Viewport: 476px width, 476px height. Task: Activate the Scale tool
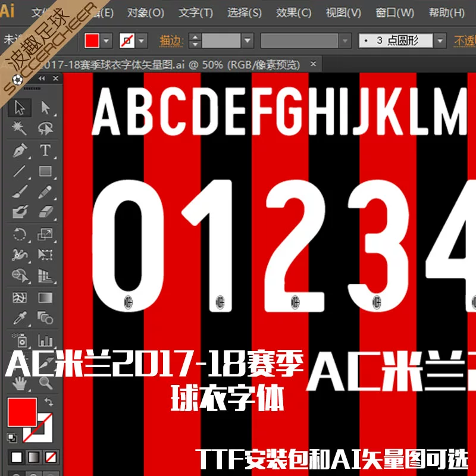pyautogui.click(x=46, y=234)
